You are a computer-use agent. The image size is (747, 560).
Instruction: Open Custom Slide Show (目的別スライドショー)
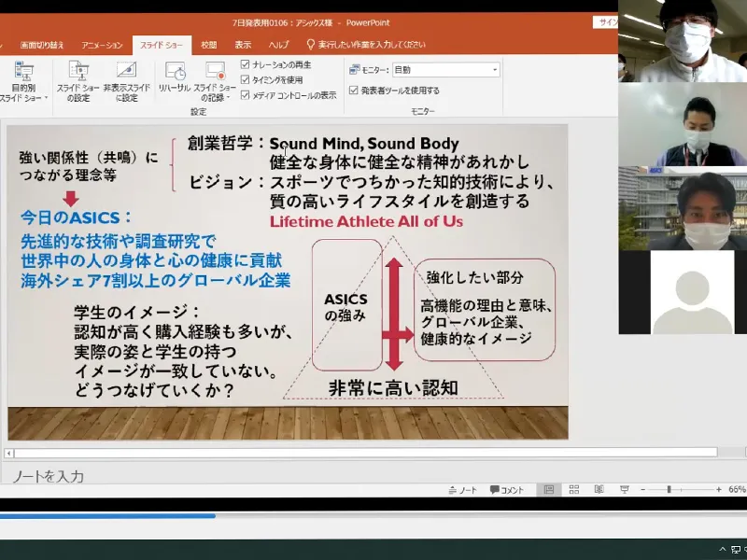(x=24, y=81)
